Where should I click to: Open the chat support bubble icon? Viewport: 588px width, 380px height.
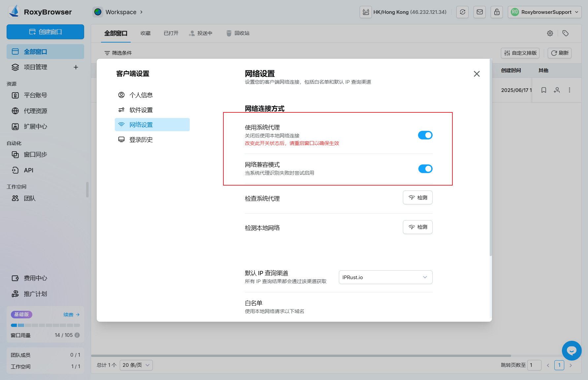(x=572, y=350)
